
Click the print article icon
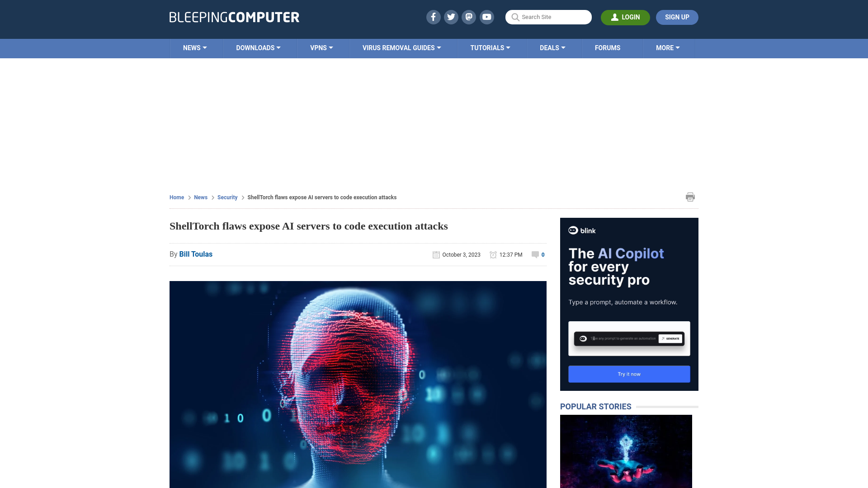pos(690,197)
